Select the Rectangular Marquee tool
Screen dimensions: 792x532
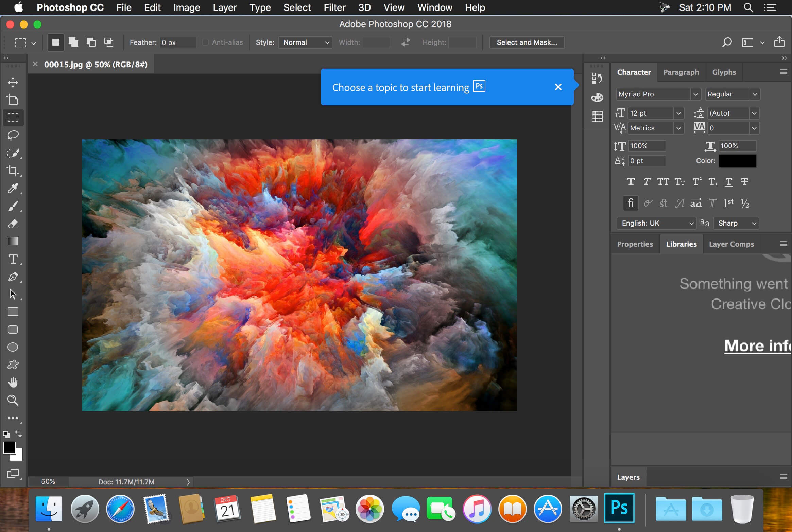(13, 118)
